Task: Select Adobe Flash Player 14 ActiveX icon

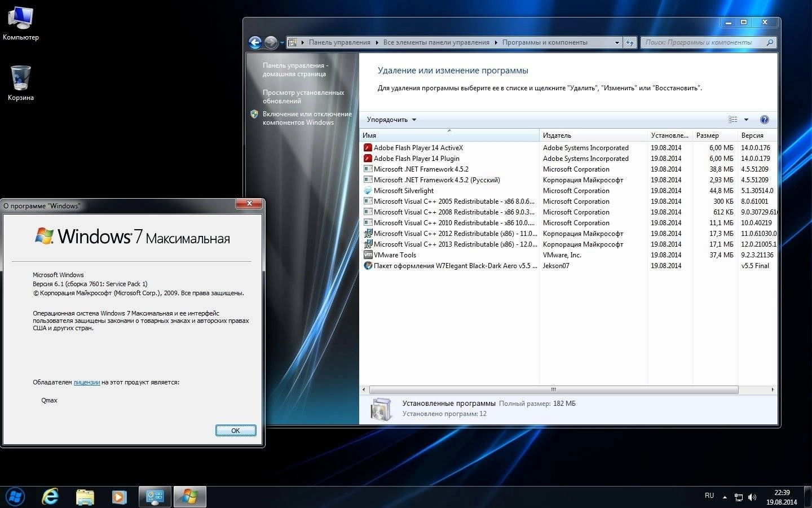Action: pyautogui.click(x=368, y=148)
